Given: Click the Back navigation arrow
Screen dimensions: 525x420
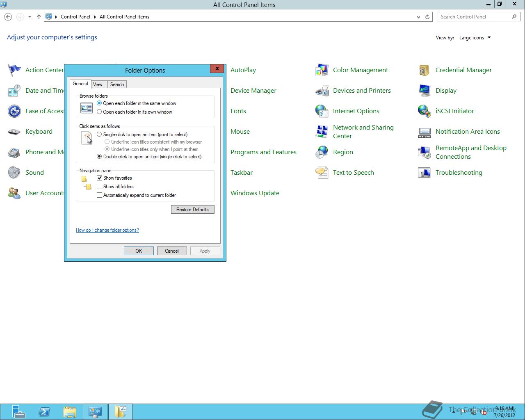Looking at the screenshot, I should pyautogui.click(x=8, y=17).
